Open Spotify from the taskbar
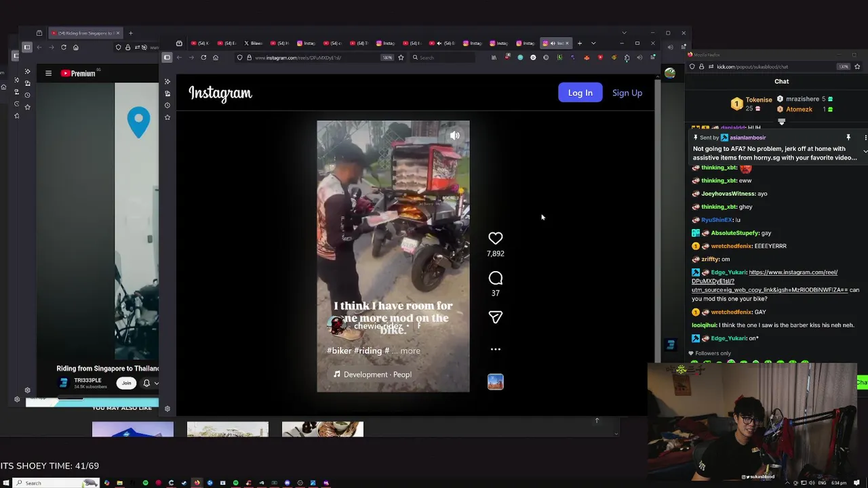Image resolution: width=868 pixels, height=488 pixels. [x=145, y=483]
